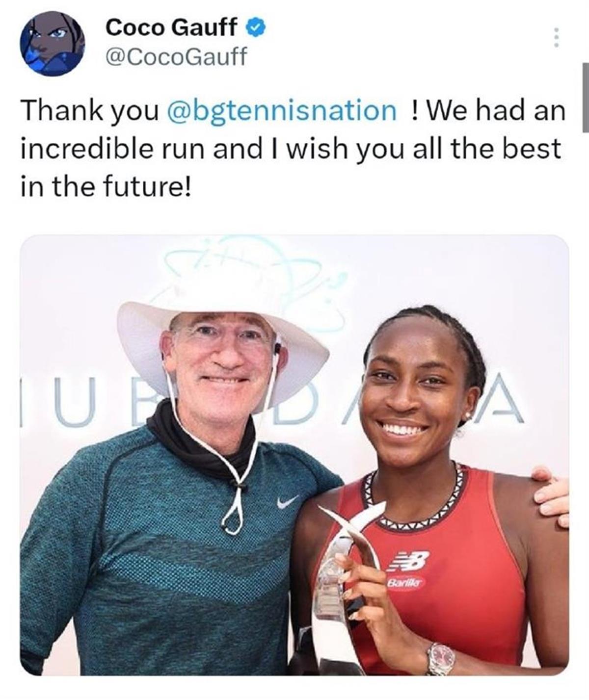Viewport: 589px width, 700px height.
Task: Click the scrollbar thumb on the right edge
Action: (586, 97)
